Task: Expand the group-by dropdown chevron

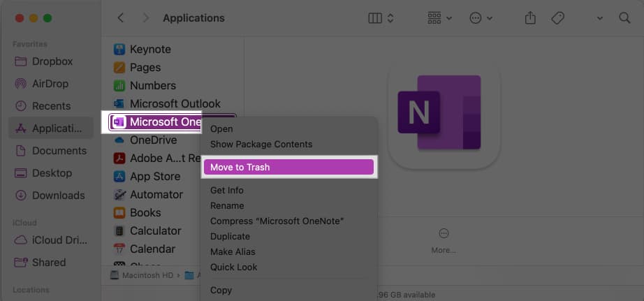Action: 449,18
